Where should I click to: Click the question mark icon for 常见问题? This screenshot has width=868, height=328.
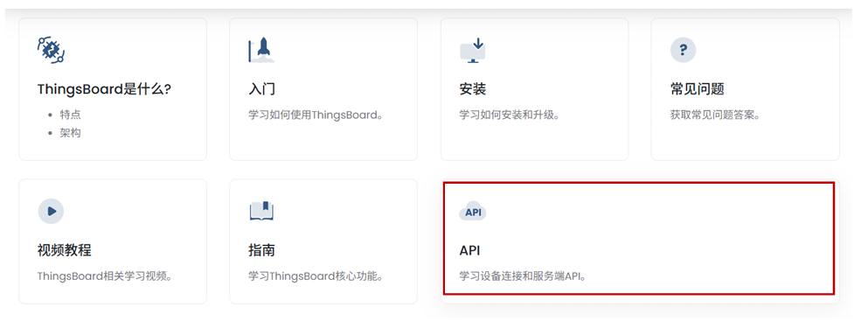click(x=683, y=51)
